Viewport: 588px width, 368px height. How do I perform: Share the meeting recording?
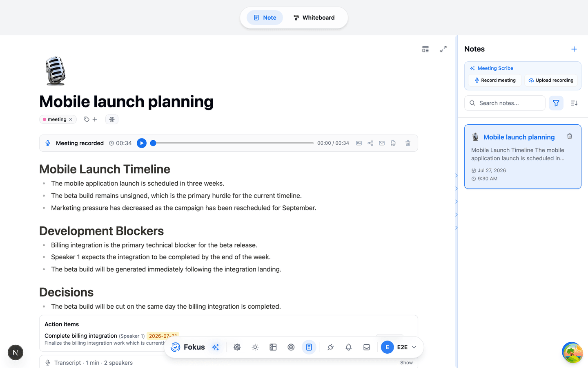tap(370, 143)
